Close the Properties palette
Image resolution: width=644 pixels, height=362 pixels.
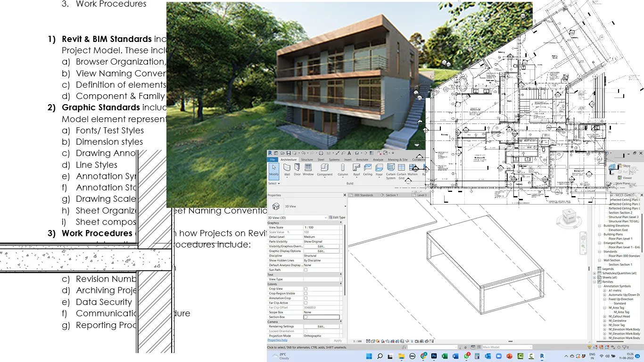pyautogui.click(x=344, y=195)
